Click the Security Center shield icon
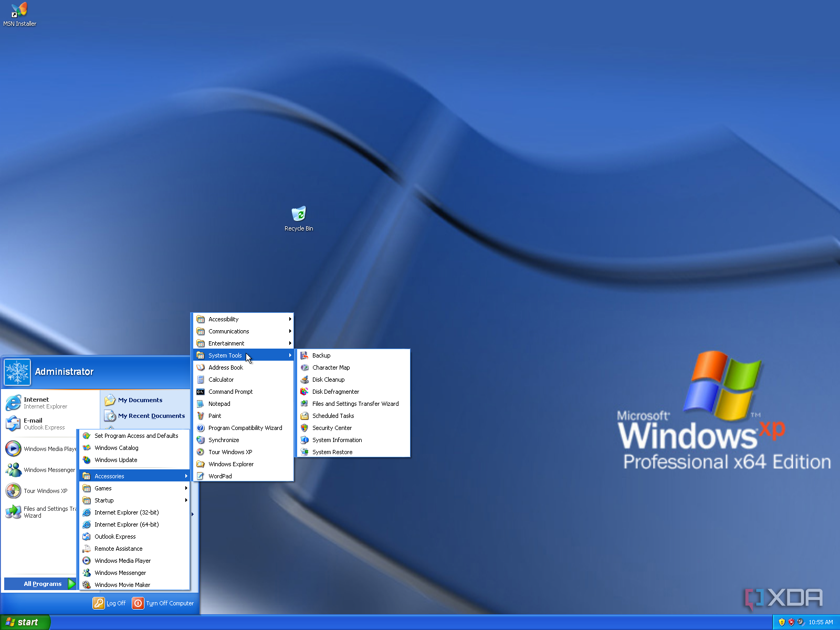840x630 pixels. point(304,428)
